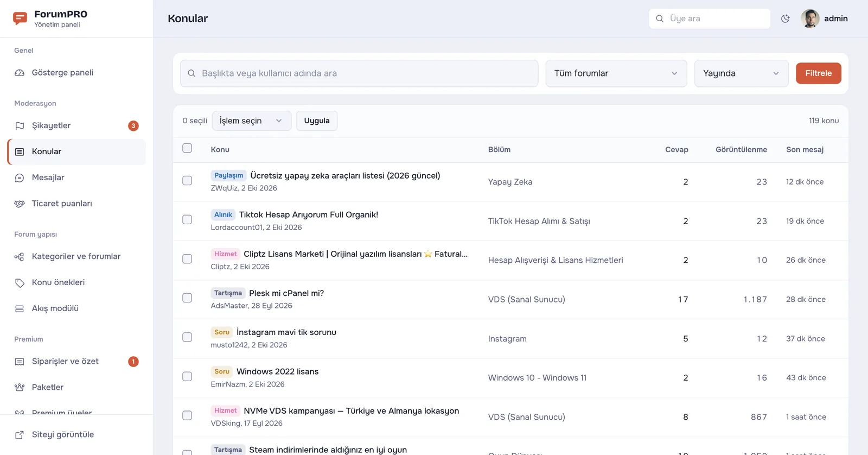The height and width of the screenshot is (455, 868).
Task: Open Kategoriler ve forumlar page
Action: coord(76,257)
